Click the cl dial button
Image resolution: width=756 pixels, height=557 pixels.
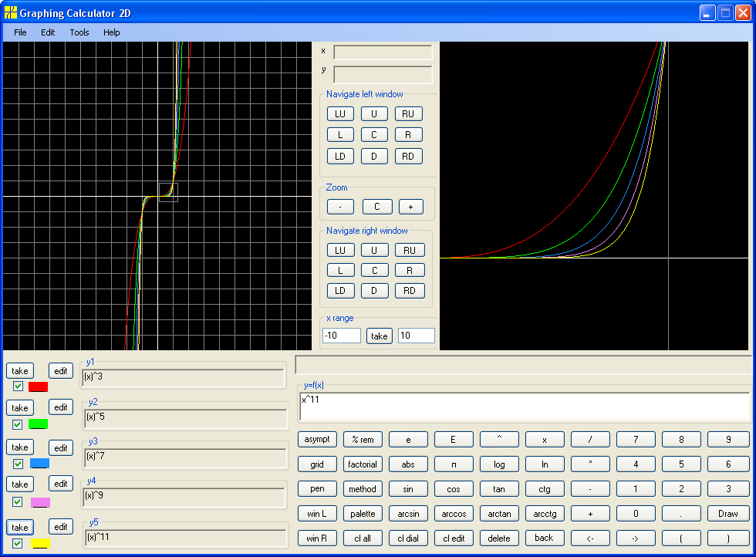(x=408, y=538)
